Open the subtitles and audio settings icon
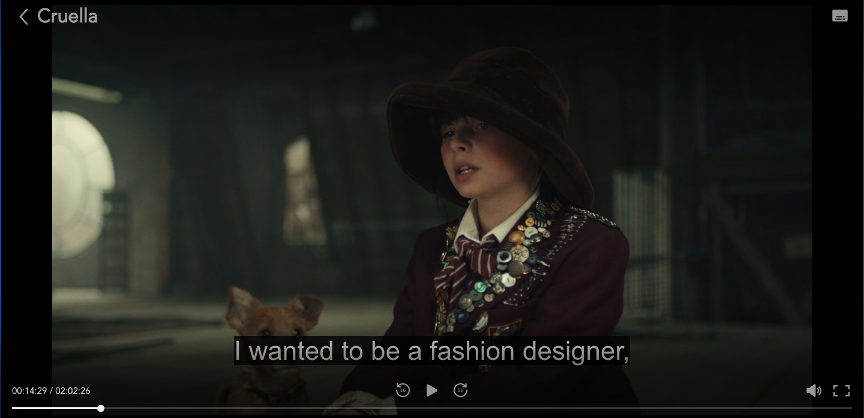The image size is (864, 418). coord(839,16)
